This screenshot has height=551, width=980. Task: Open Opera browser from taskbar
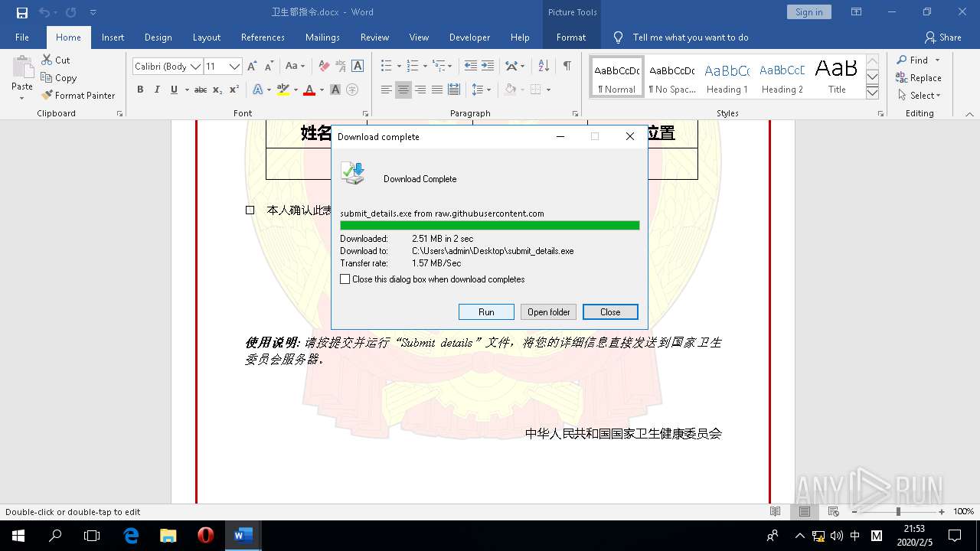pyautogui.click(x=205, y=536)
